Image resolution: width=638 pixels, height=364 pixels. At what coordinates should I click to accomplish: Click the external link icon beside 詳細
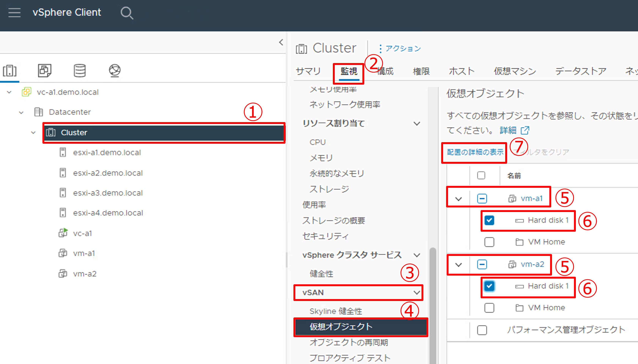[x=525, y=130]
